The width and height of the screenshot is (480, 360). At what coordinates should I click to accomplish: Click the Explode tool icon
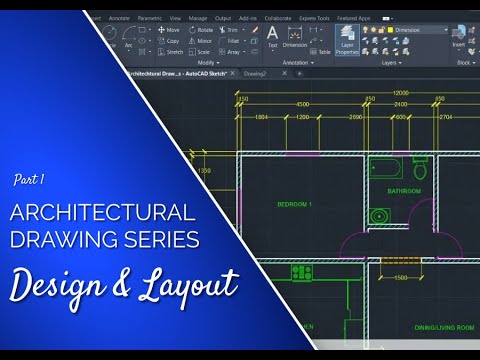[254, 41]
